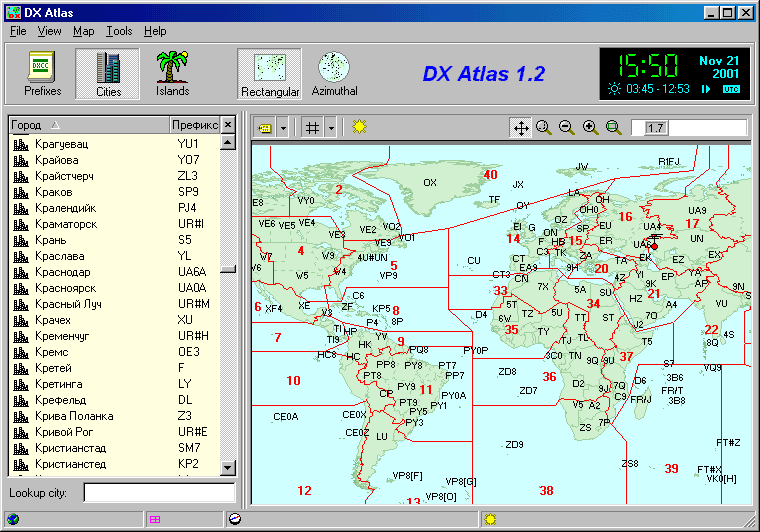Select the Крань city row
The image size is (760, 532).
click(114, 240)
